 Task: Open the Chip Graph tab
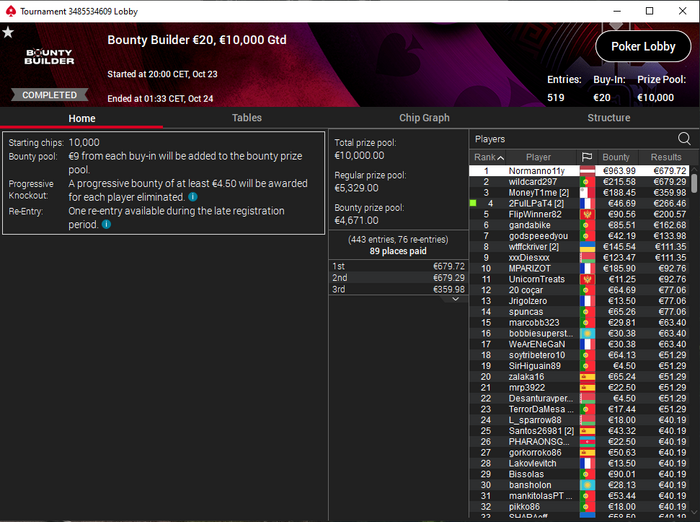tap(424, 118)
